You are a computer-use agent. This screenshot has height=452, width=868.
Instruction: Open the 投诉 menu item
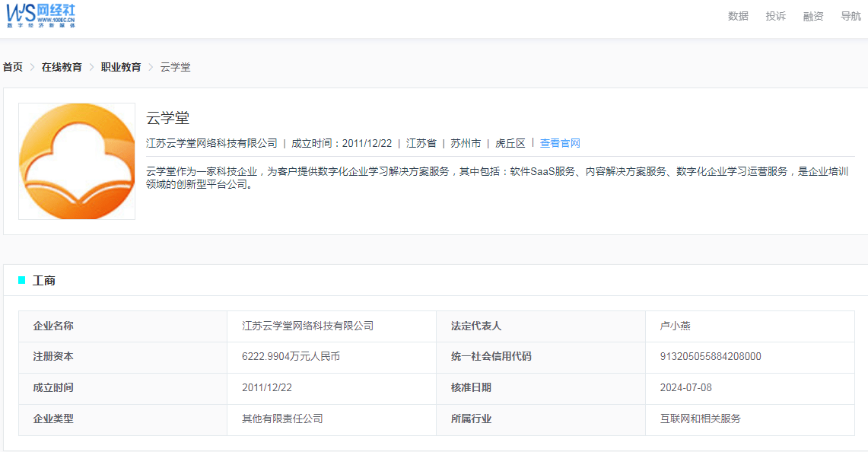point(775,16)
